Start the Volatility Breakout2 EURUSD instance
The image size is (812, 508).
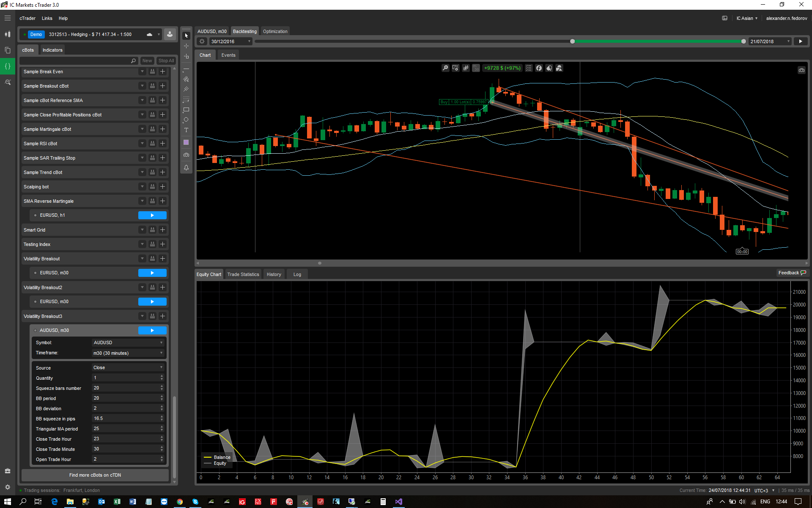coord(152,301)
